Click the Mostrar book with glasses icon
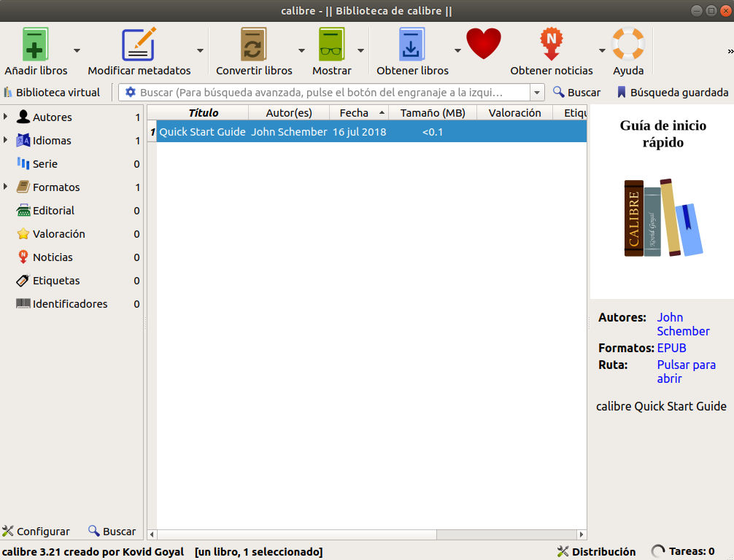The image size is (734, 560). click(331, 44)
